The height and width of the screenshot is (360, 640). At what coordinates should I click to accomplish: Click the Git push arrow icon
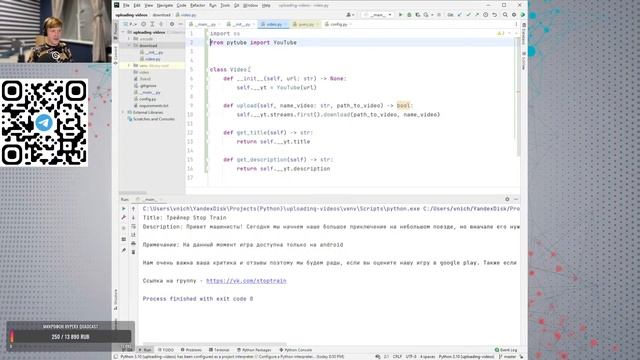coord(477,15)
